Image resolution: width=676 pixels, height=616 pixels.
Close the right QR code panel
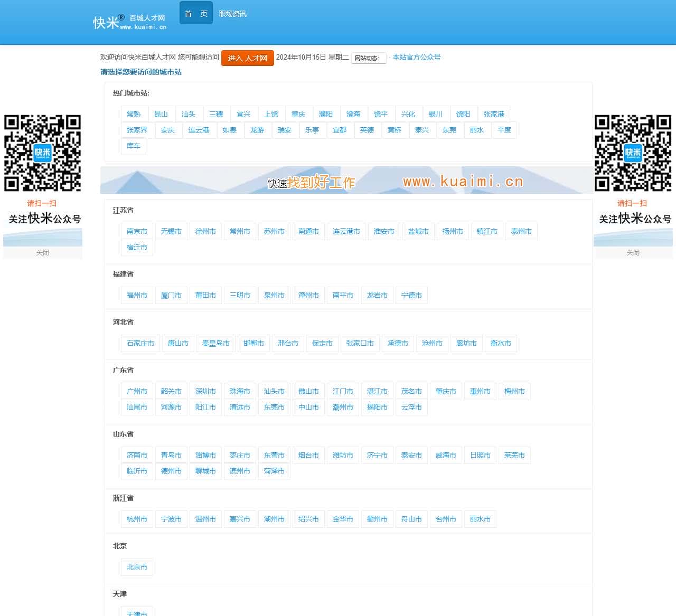pyautogui.click(x=633, y=253)
